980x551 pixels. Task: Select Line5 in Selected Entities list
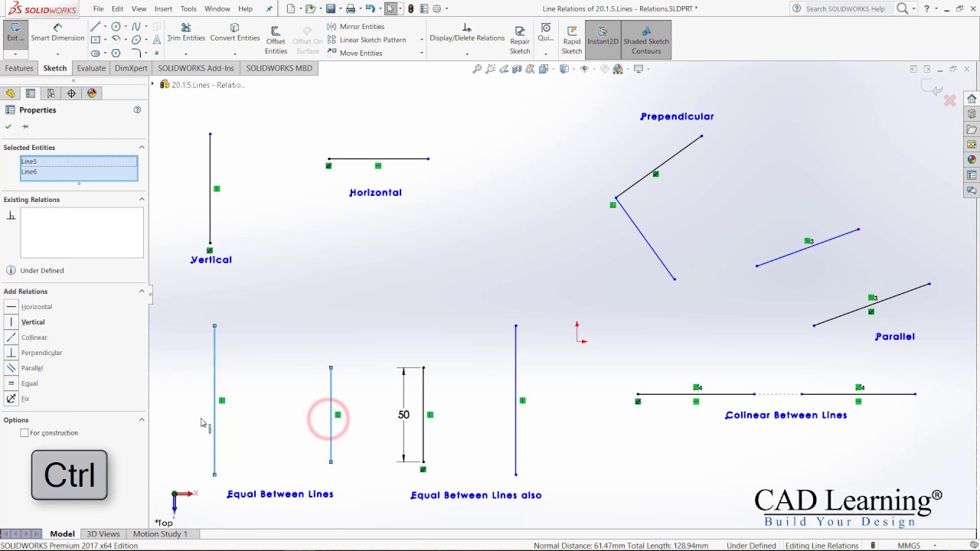(79, 161)
